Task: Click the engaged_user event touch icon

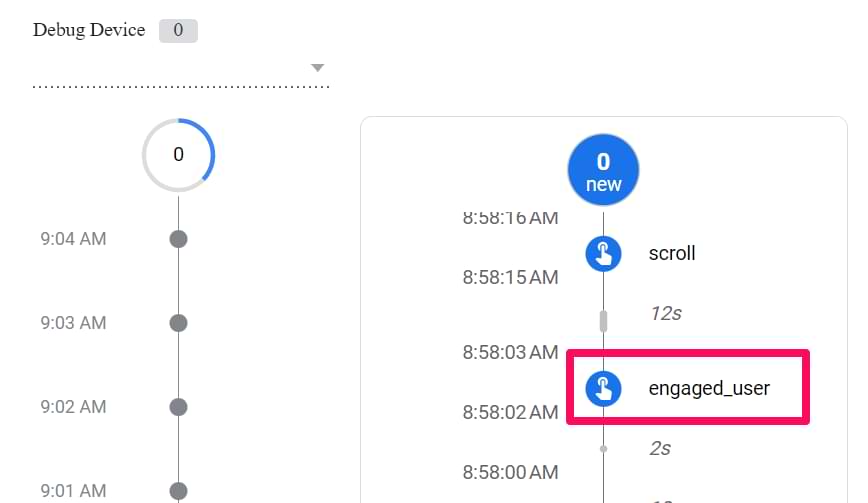Action: 603,389
